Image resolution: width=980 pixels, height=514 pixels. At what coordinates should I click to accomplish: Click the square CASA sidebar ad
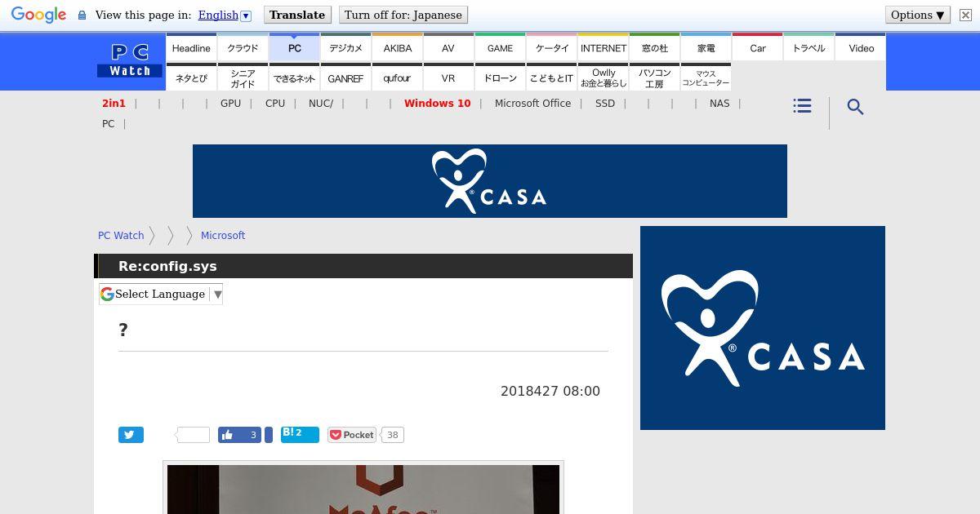point(763,328)
